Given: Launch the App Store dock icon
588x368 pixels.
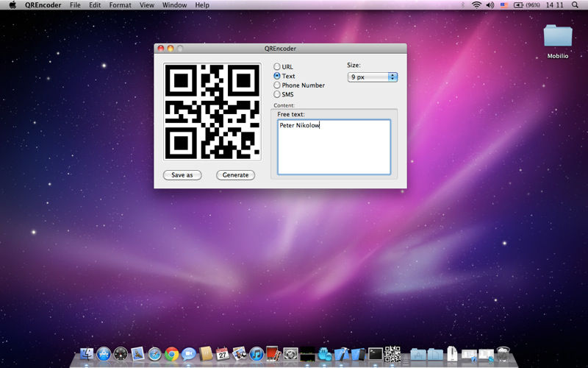Looking at the screenshot, I should click(x=104, y=354).
